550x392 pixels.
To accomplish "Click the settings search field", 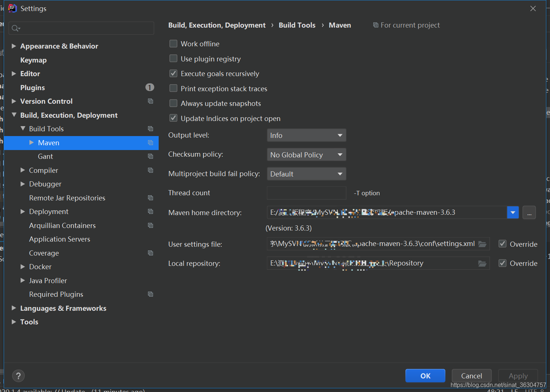I will [x=81, y=28].
